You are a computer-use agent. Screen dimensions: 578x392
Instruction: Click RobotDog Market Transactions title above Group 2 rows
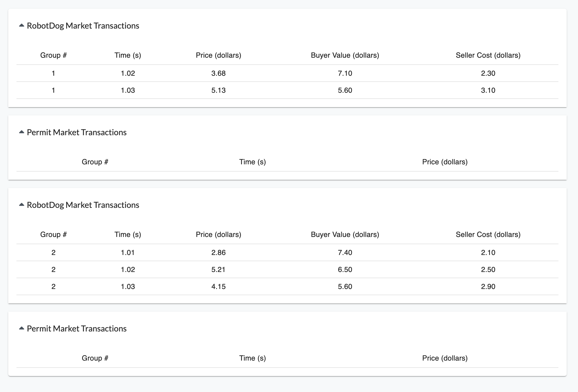click(x=83, y=205)
